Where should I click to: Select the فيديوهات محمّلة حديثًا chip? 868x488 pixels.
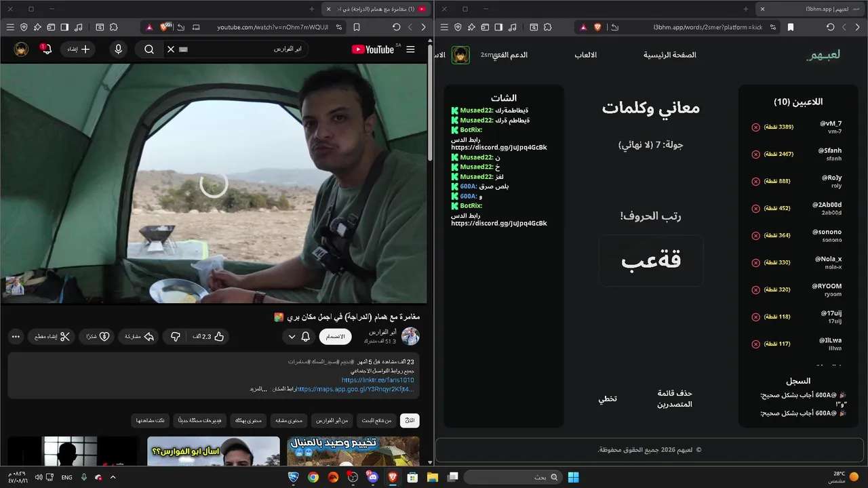[199, 421]
